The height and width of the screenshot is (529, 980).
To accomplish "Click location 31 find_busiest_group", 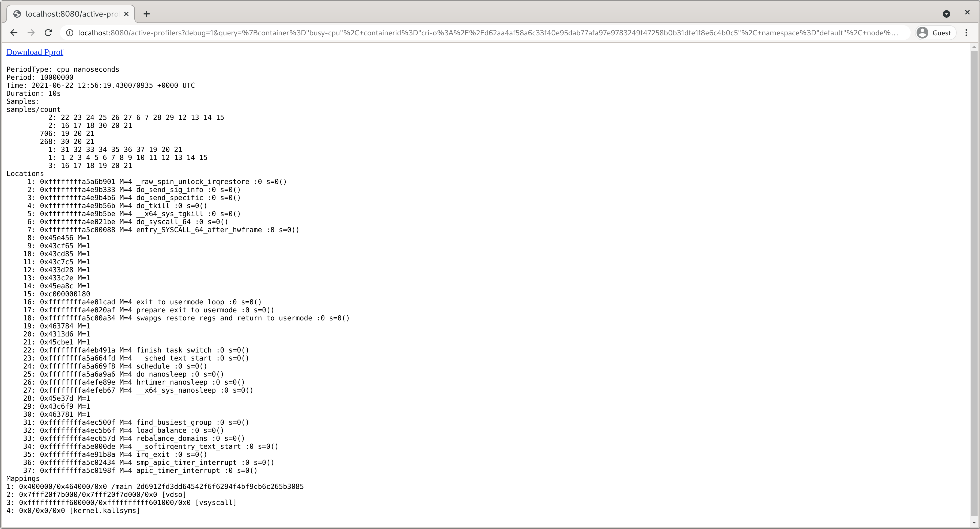I will (136, 423).
